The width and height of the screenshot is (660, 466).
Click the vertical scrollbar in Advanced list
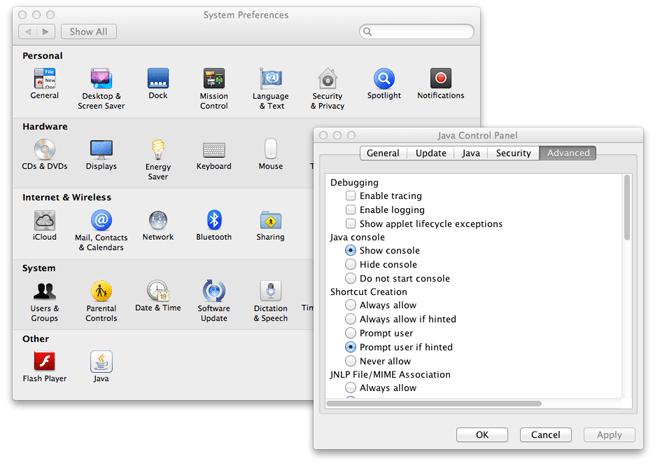[627, 208]
